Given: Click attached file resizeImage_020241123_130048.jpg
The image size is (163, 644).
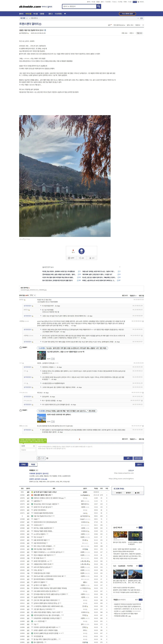Looking at the screenshot, I should [33, 290].
